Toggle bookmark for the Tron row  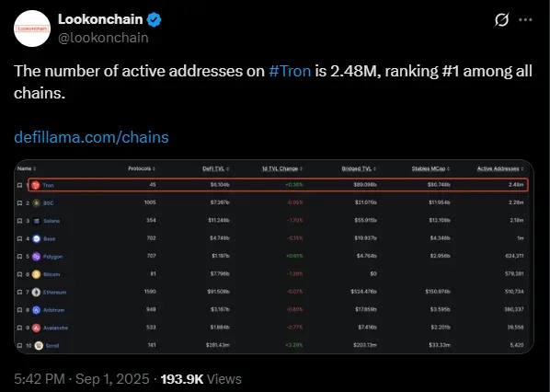[20, 185]
